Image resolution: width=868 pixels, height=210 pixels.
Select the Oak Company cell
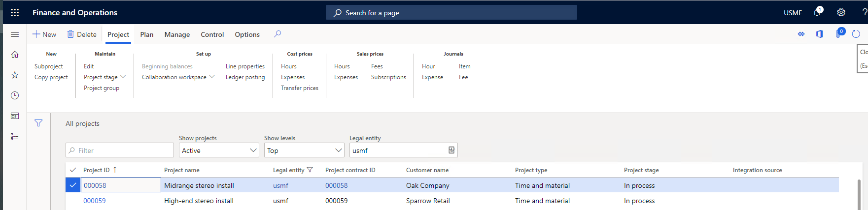tap(428, 185)
